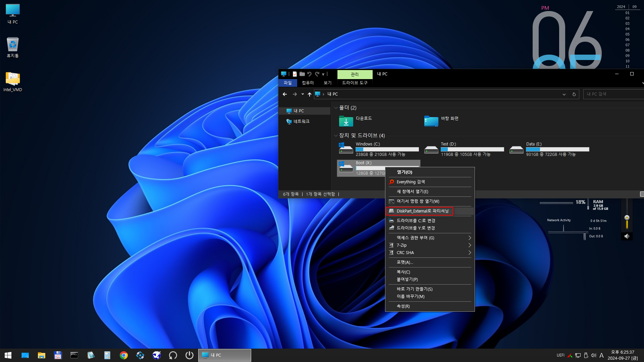Open the 컴퓨터 ribbon tab
The image size is (644, 362).
[308, 83]
